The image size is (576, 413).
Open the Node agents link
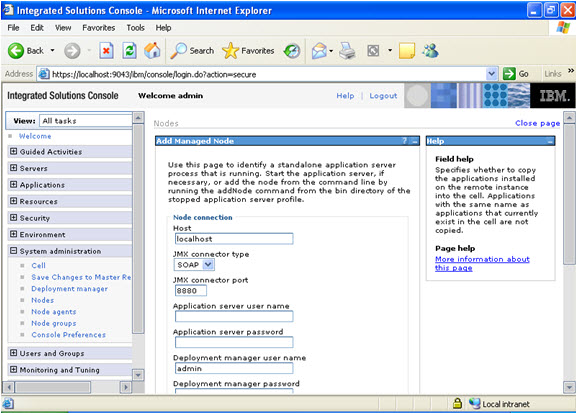54,312
